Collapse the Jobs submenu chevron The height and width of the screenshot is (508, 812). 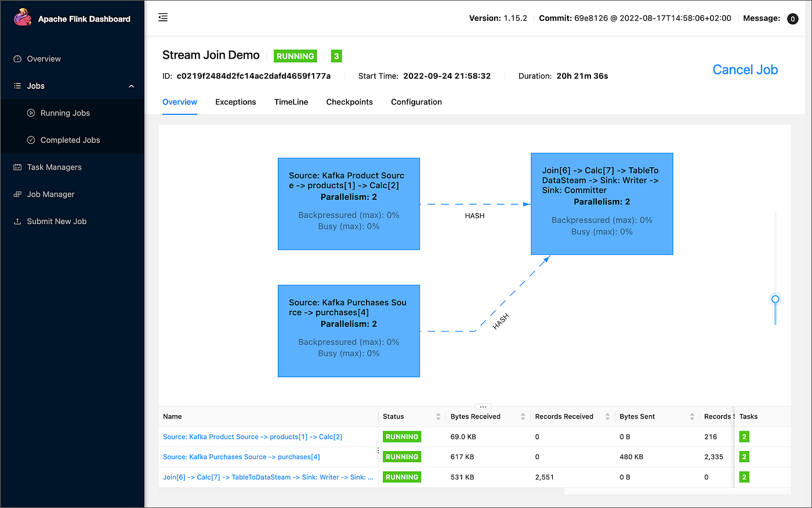[x=131, y=86]
